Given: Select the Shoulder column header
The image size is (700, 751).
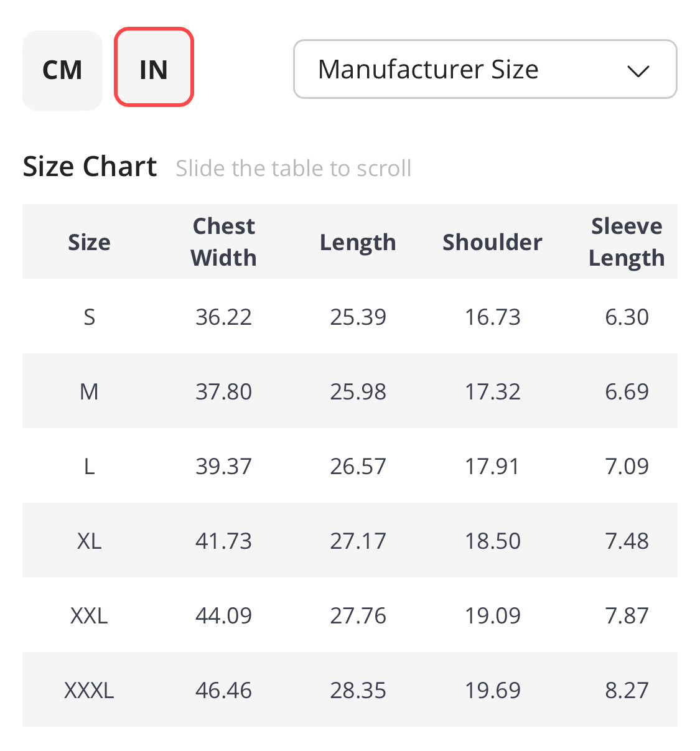Looking at the screenshot, I should (x=492, y=242).
